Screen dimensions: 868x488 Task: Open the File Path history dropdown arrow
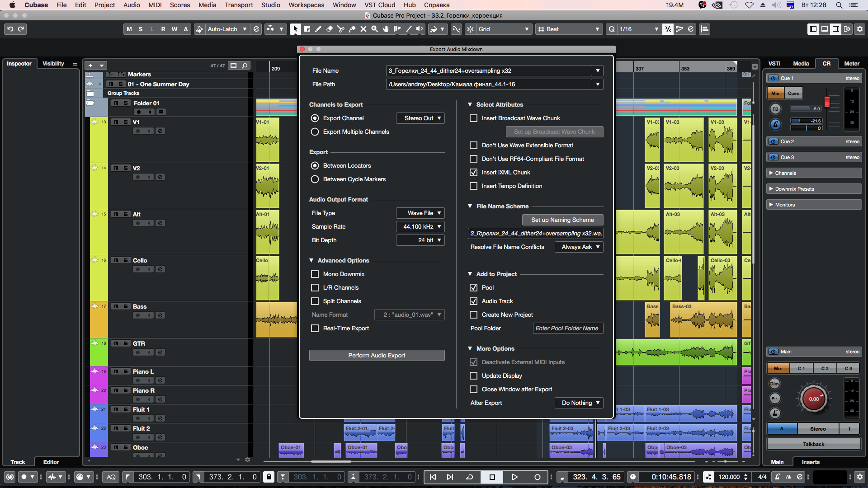coord(598,84)
